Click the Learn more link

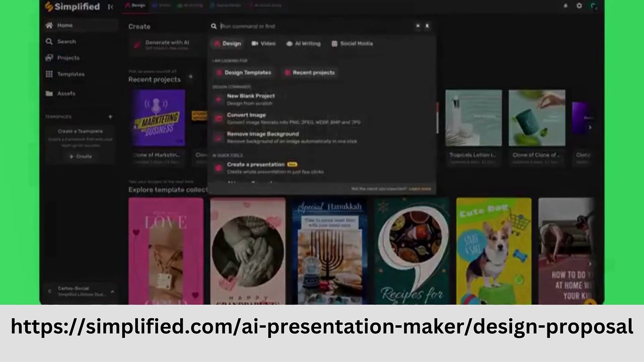point(420,189)
